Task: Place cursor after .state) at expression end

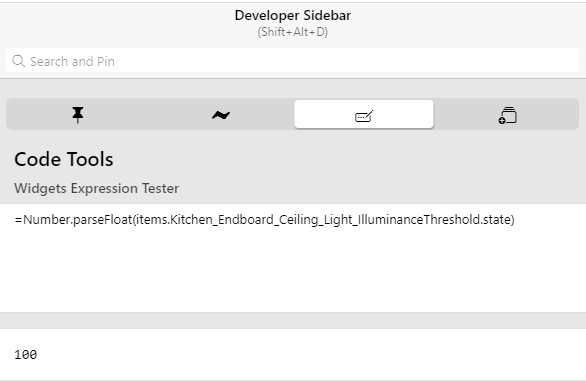Action: pos(515,219)
